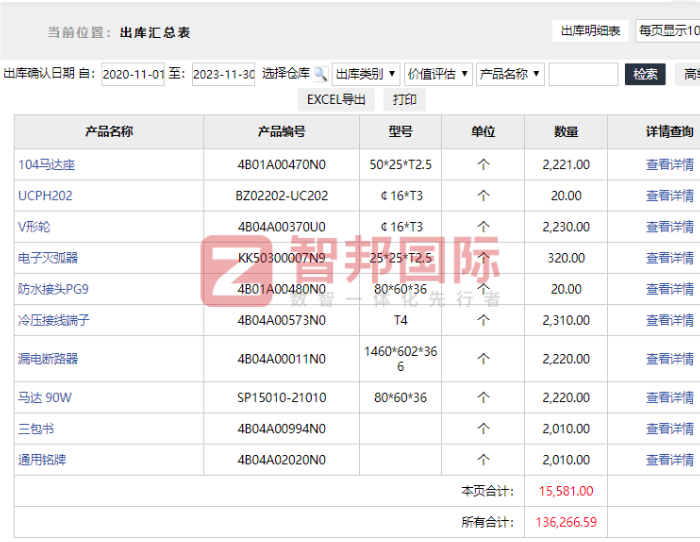Open the UCPH202 product link

click(x=45, y=196)
